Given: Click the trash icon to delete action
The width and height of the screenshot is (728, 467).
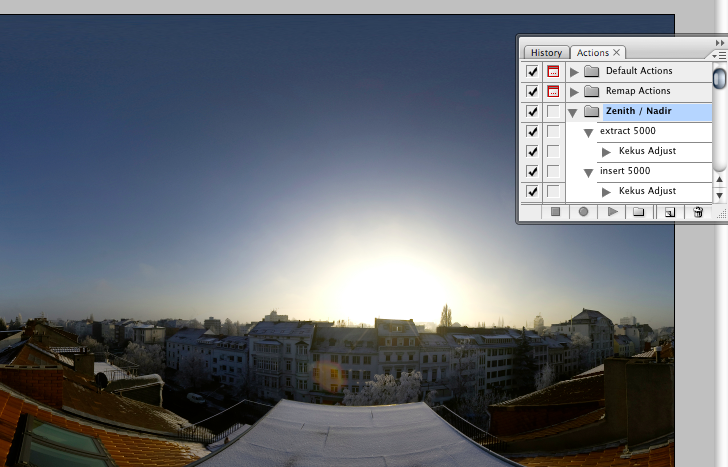Looking at the screenshot, I should [x=698, y=212].
